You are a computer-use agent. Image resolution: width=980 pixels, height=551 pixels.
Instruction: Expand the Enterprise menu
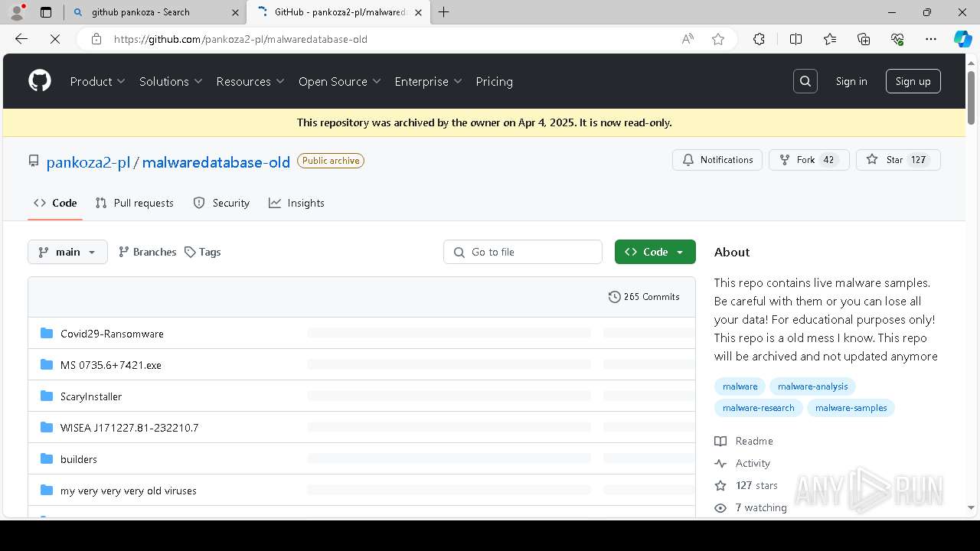(429, 81)
